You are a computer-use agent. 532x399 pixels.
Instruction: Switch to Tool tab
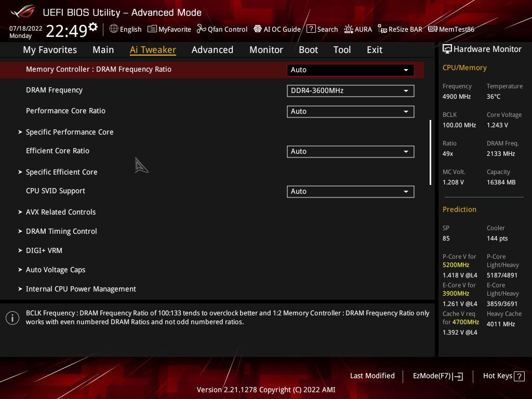pyautogui.click(x=342, y=50)
